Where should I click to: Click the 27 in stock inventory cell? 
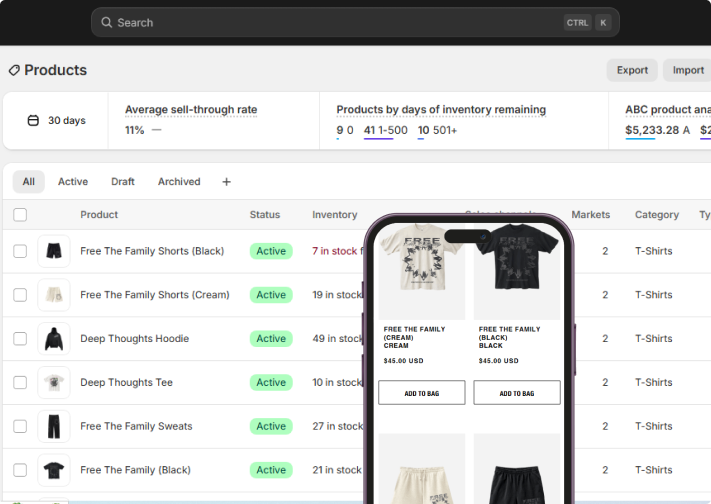click(337, 426)
